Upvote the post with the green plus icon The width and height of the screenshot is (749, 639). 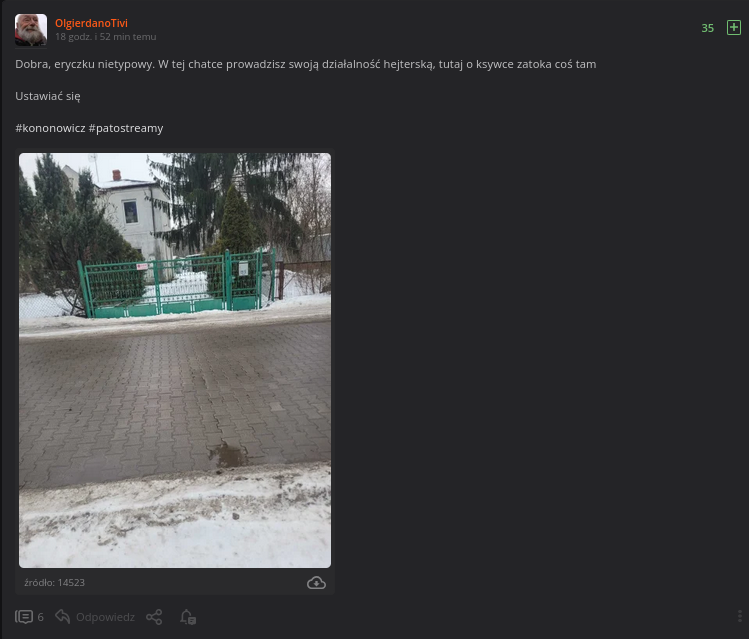733,28
